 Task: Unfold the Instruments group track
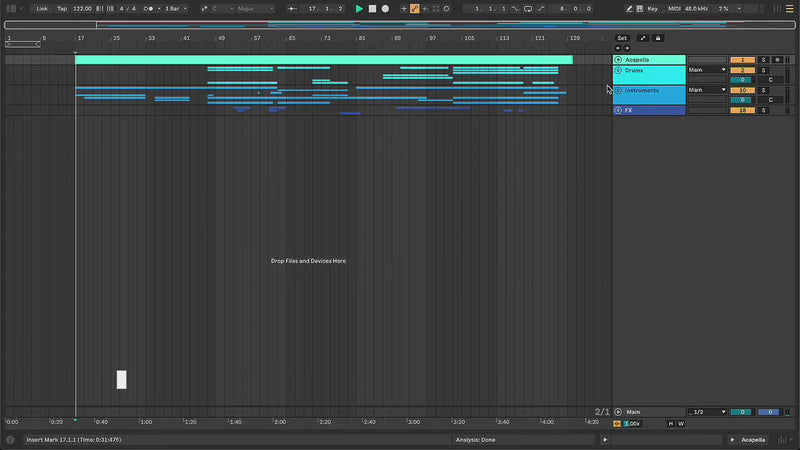[618, 90]
